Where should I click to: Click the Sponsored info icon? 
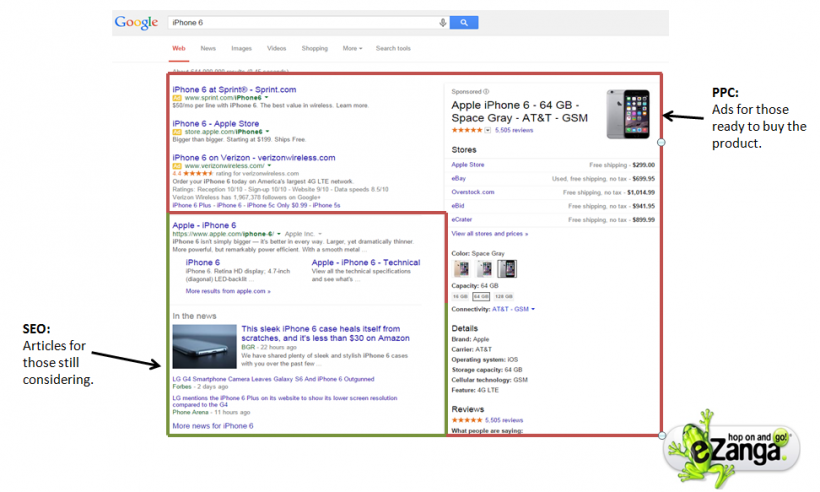486,91
